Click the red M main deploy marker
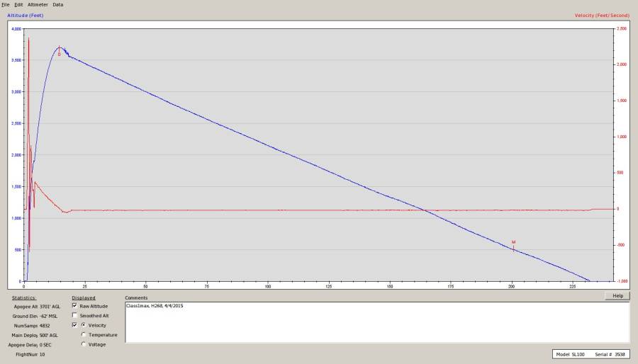 pyautogui.click(x=513, y=242)
